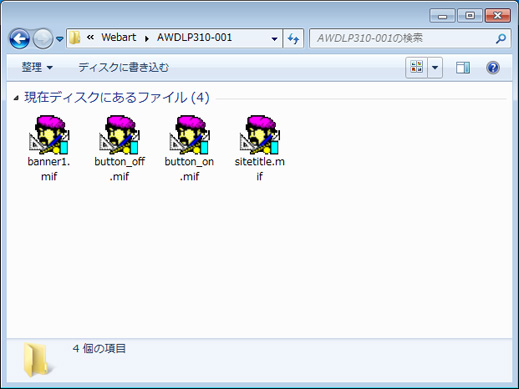Click the 現在ディスクにあるファイル (4) header
This screenshot has width=519, height=389.
(x=117, y=98)
